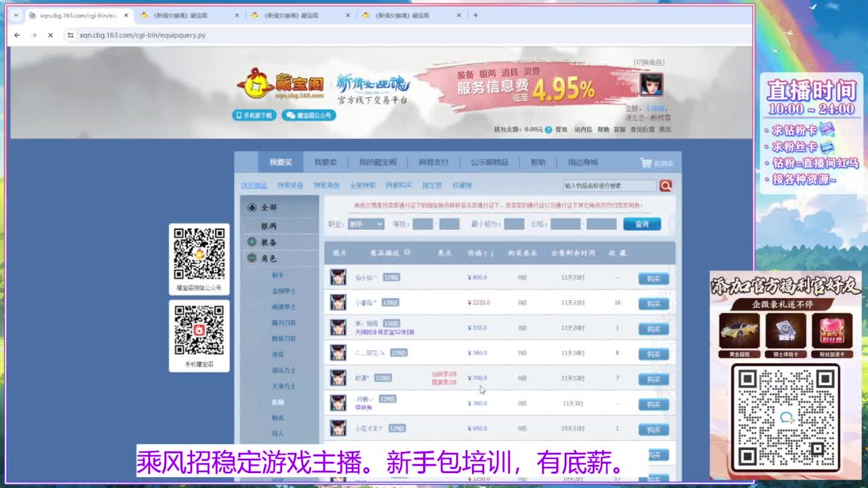Viewport: 868px width, 488px height.
Task: Open the 职业 profession dropdown
Action: click(366, 224)
